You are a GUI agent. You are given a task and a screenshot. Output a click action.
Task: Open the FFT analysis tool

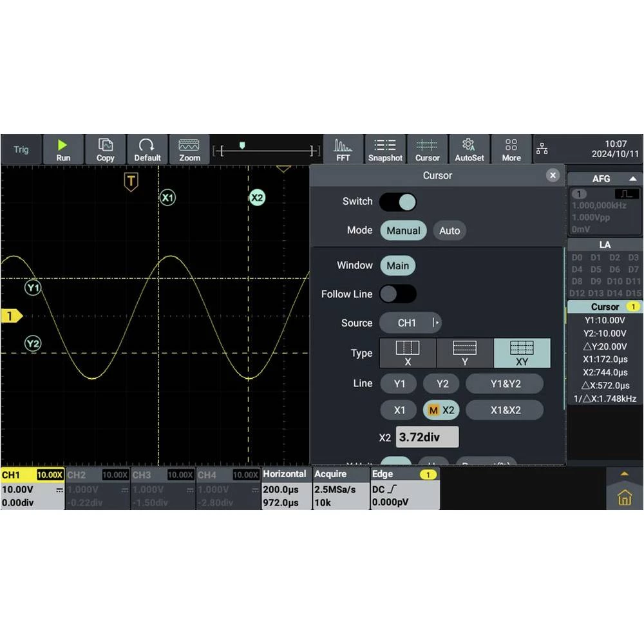pos(343,149)
